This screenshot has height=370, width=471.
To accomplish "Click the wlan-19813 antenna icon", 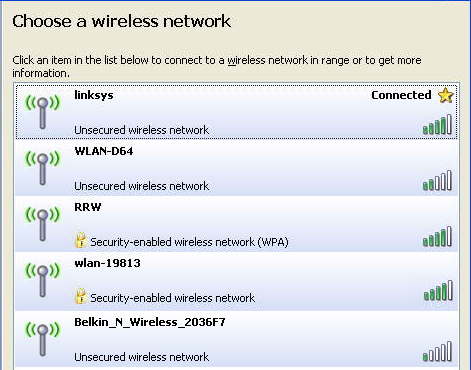I will [42, 280].
